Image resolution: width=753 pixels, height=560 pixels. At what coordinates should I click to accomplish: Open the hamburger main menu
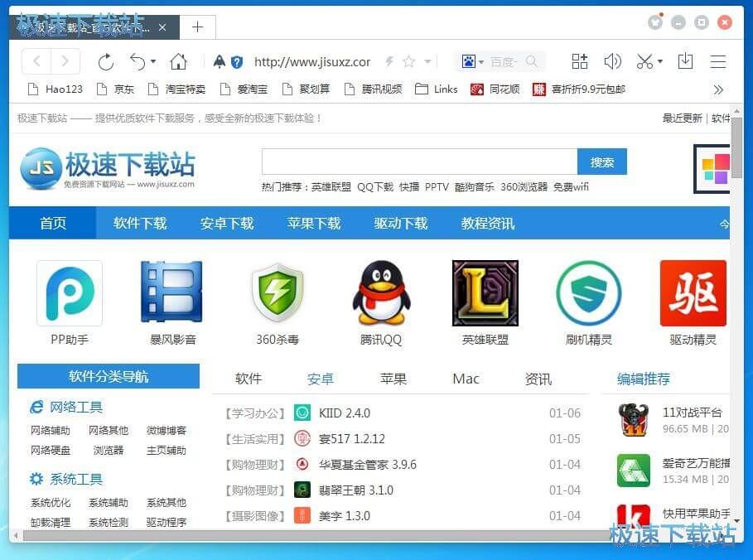pyautogui.click(x=718, y=61)
